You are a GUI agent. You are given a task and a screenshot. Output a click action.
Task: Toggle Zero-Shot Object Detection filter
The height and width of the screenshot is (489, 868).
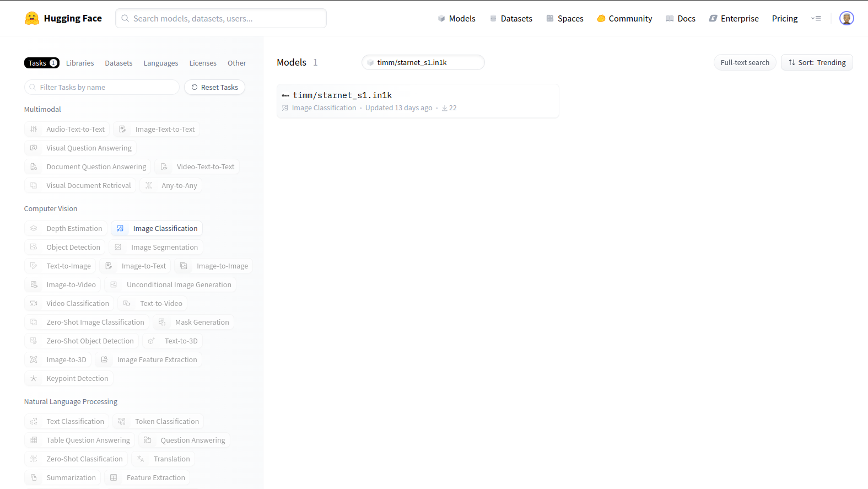[x=82, y=341]
